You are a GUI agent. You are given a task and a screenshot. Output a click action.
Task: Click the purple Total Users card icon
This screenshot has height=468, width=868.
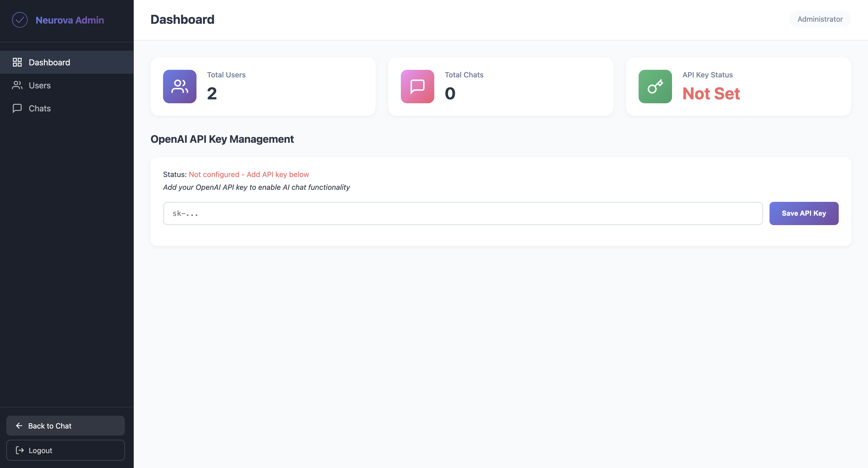pyautogui.click(x=180, y=86)
